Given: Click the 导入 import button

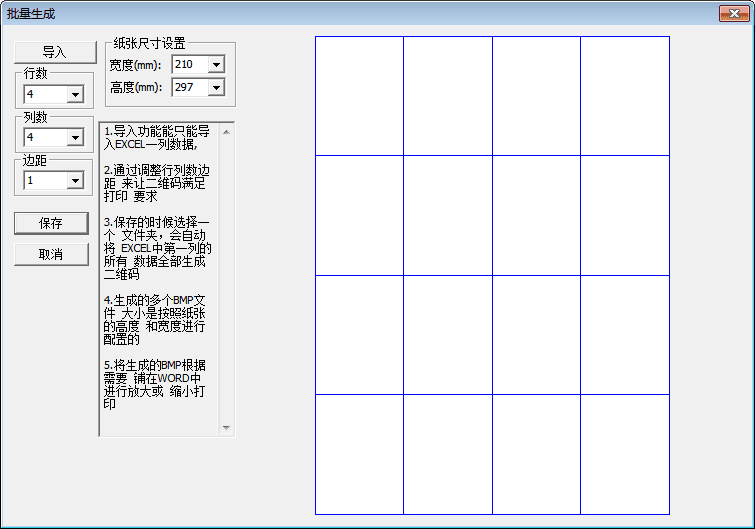Looking at the screenshot, I should tap(53, 52).
